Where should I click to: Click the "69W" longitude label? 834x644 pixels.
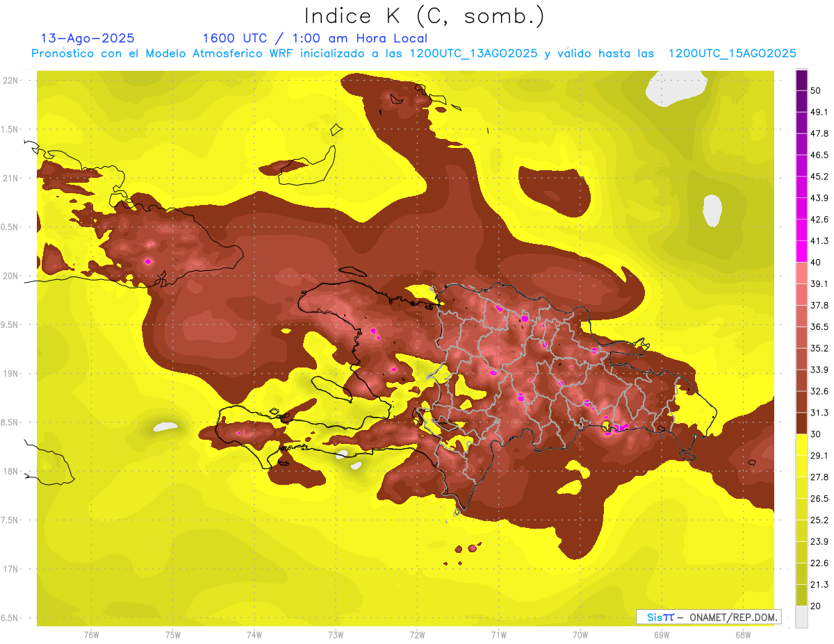[x=662, y=635]
